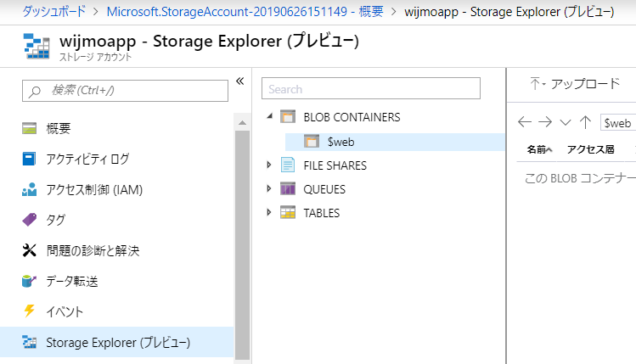Screen dimensions: 636x364
Task: Click the Storage Explorer sidebar icon
Action: 29,342
